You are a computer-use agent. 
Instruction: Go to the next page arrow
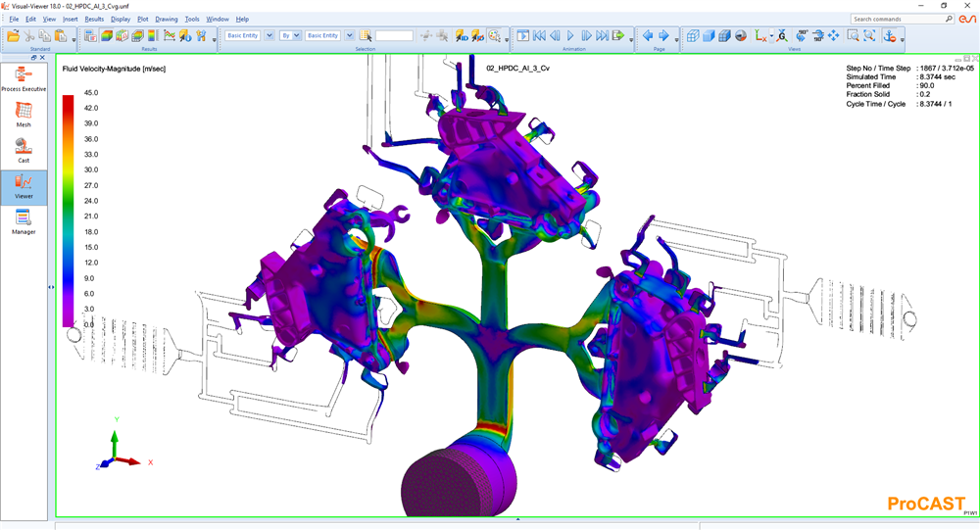(663, 35)
